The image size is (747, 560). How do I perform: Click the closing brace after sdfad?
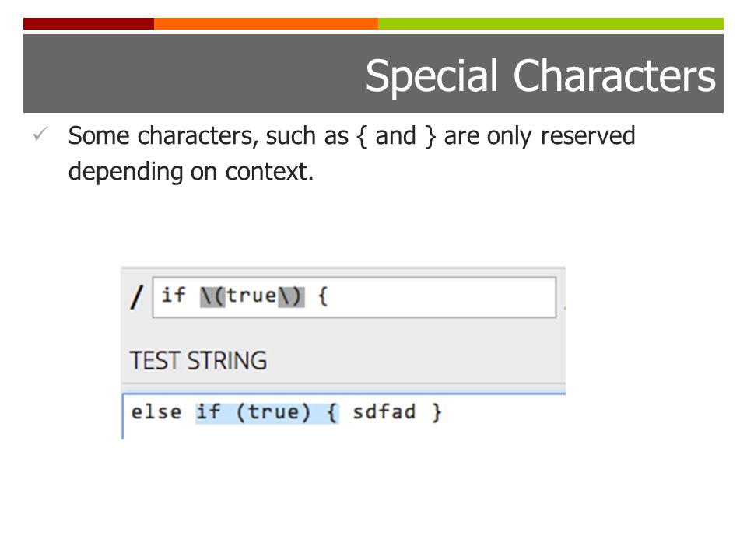pos(437,412)
